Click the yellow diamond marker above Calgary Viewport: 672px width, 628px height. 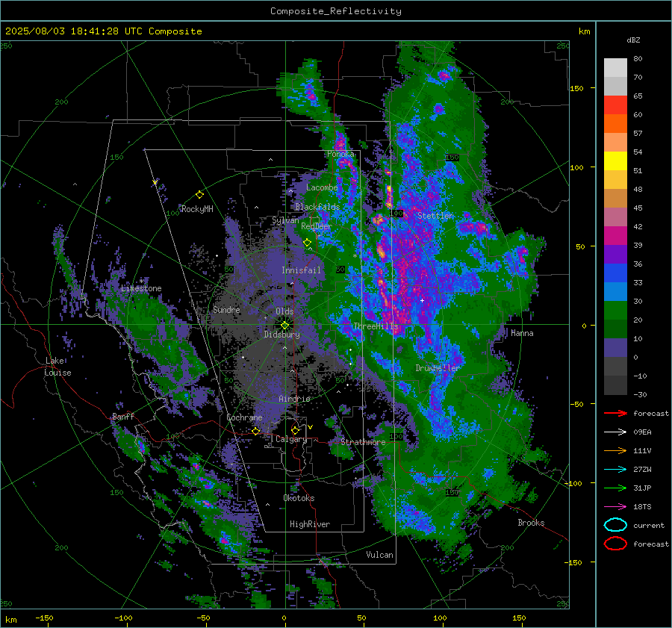point(295,430)
